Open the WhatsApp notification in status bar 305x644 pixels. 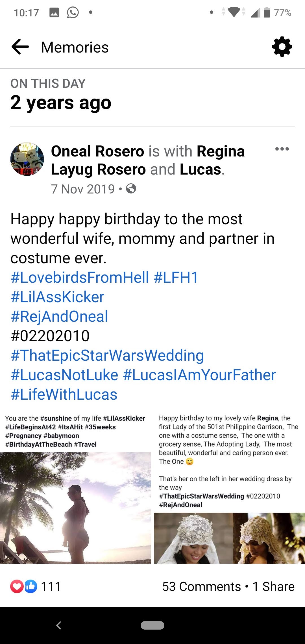(73, 12)
